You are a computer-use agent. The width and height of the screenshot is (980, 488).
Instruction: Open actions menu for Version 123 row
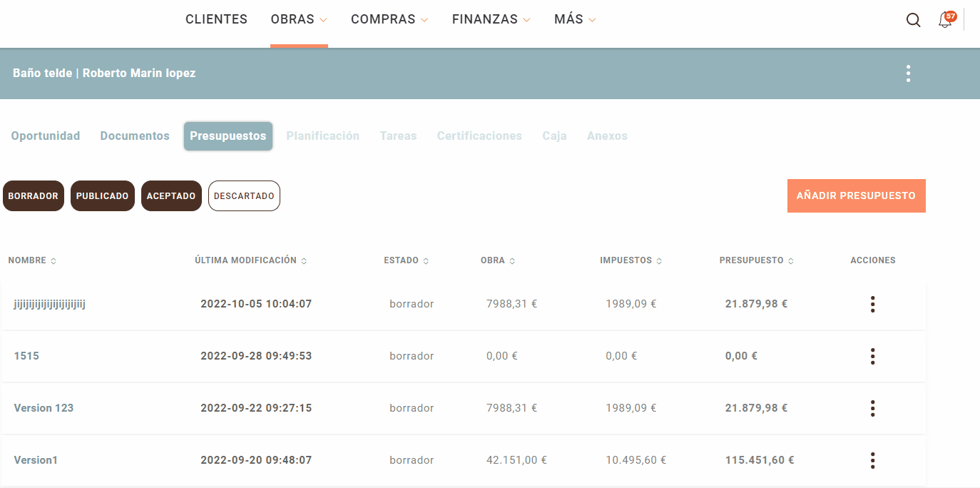pyautogui.click(x=872, y=409)
